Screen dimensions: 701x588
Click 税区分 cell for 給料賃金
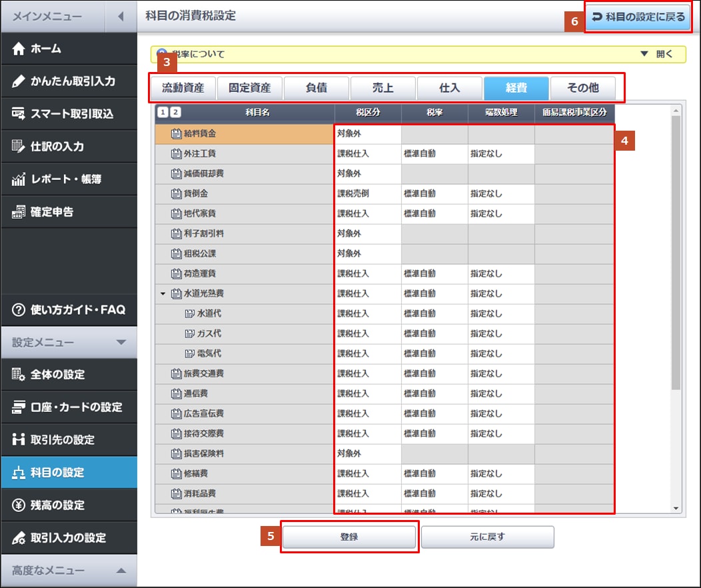pyautogui.click(x=367, y=134)
